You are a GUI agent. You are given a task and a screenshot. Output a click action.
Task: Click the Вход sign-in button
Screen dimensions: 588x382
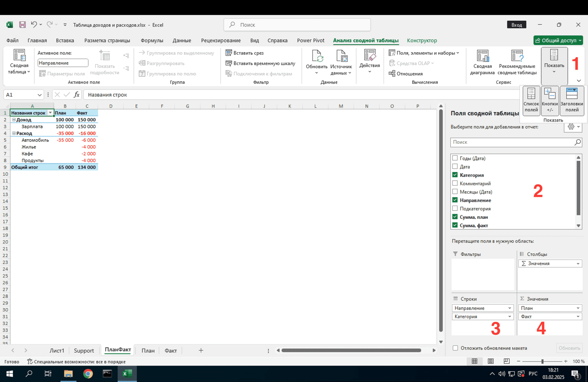[x=516, y=25]
